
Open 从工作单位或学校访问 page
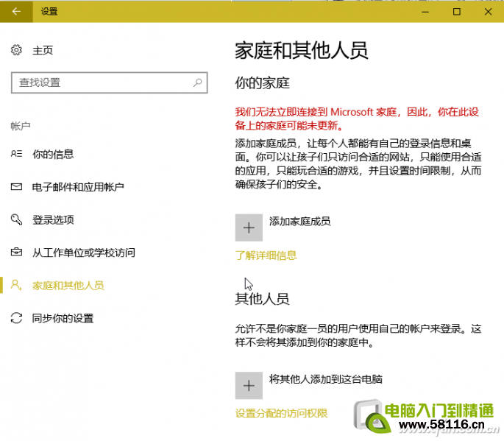[83, 253]
